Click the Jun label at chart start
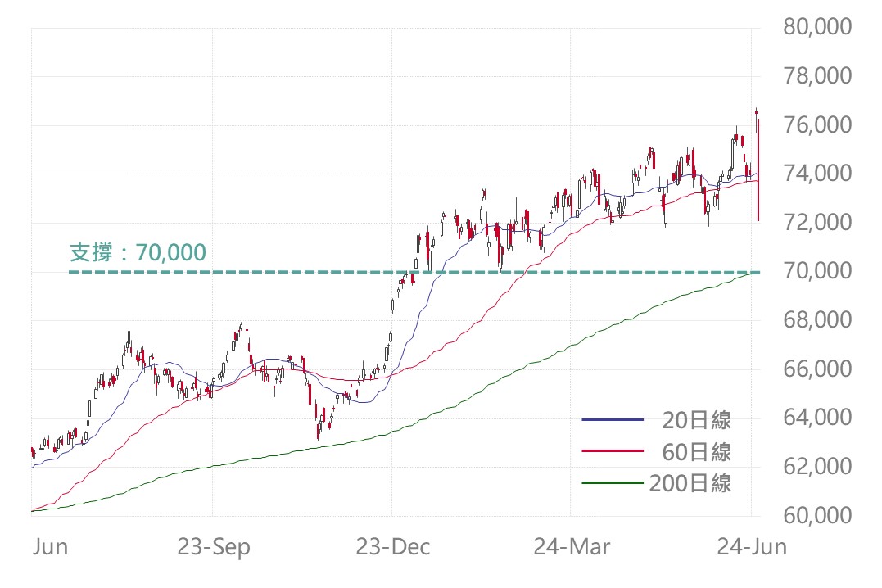The image size is (882, 588). 50,547
